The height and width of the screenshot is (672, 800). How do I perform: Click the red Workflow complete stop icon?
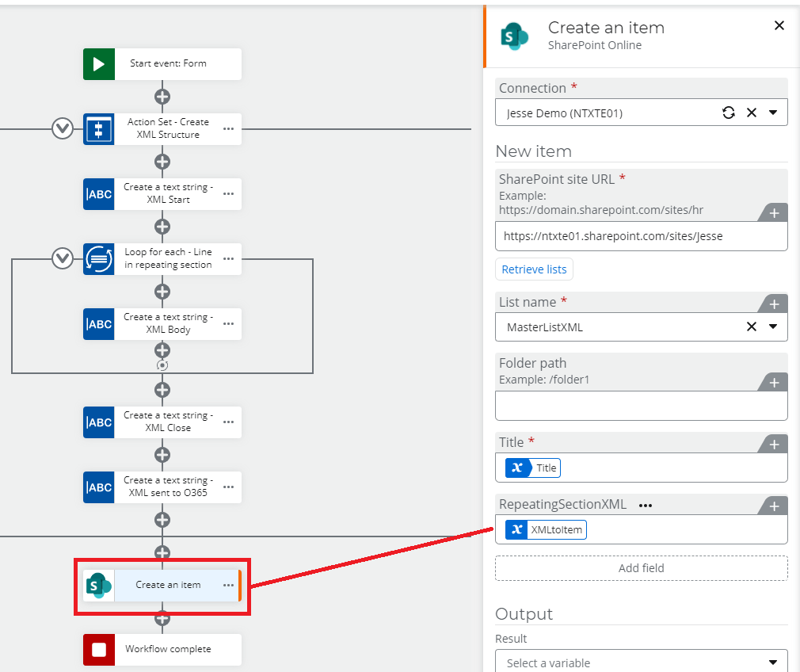[x=99, y=650]
